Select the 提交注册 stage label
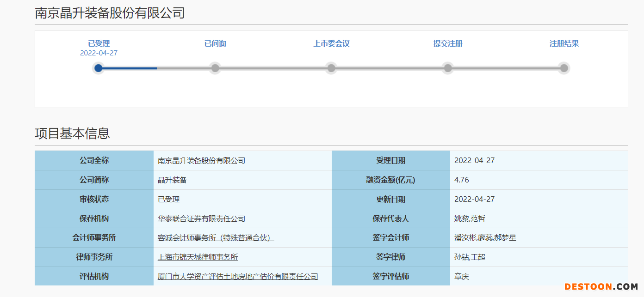 point(448,44)
